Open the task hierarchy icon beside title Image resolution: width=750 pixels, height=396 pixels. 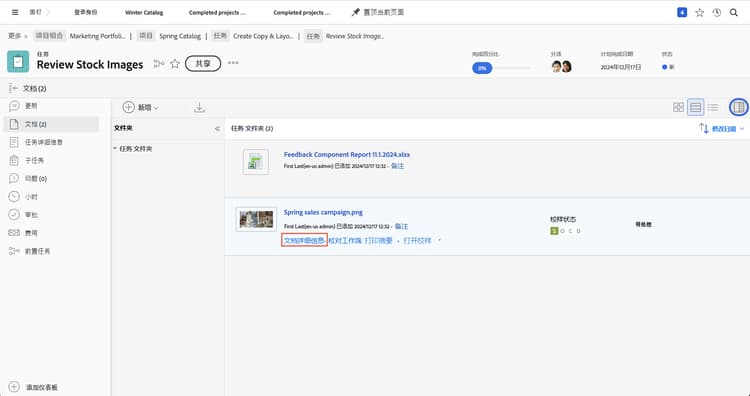click(x=159, y=64)
